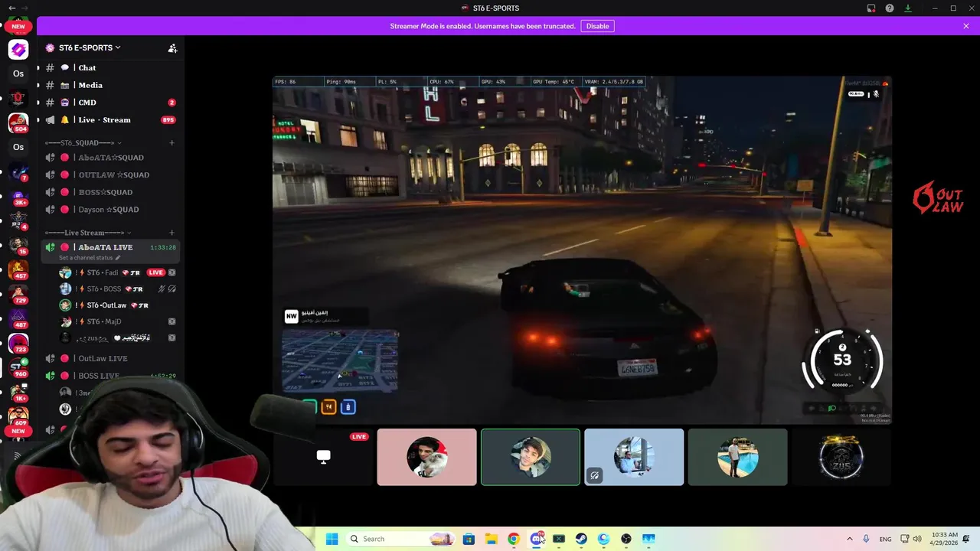This screenshot has height=551, width=980.
Task: Open Microsoft Store from the taskbar
Action: 469,539
